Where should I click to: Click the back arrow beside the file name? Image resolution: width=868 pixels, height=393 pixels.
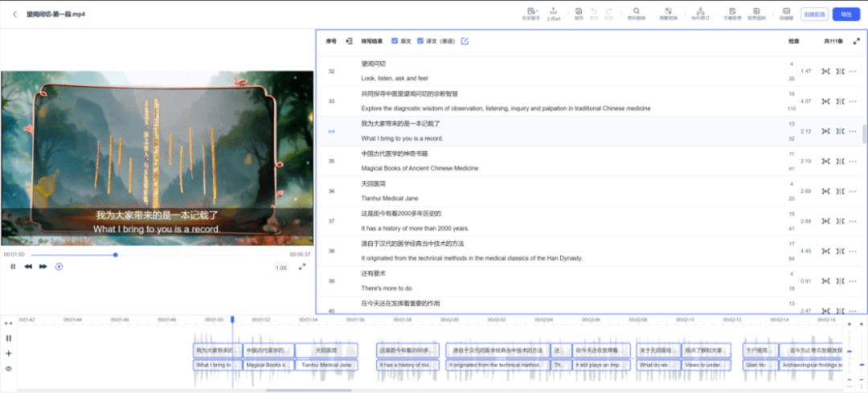tap(14, 14)
